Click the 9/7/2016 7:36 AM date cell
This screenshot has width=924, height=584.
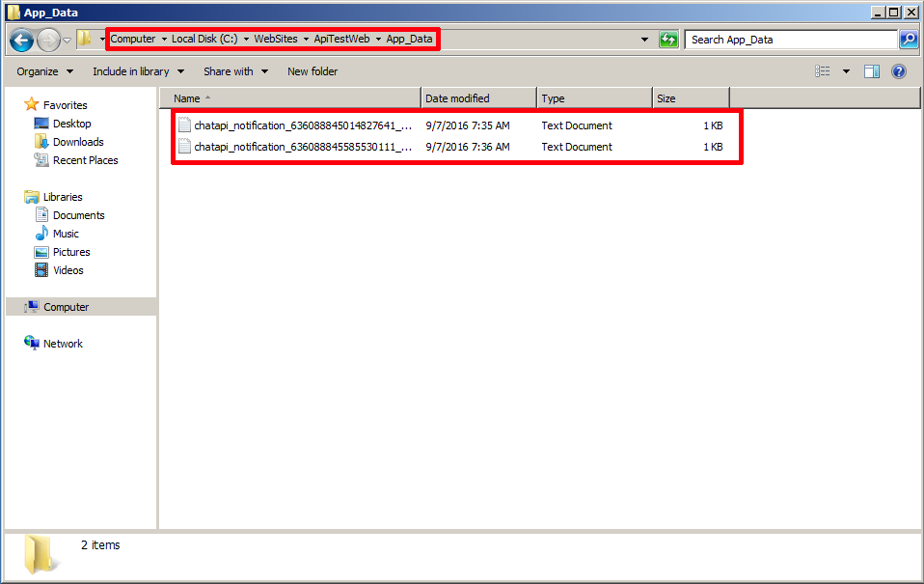pyautogui.click(x=468, y=147)
